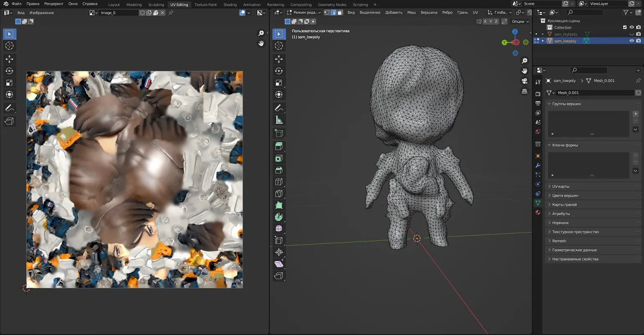Add a vertex group with plus button
Screen dimensions: 644x335
[x=636, y=114]
